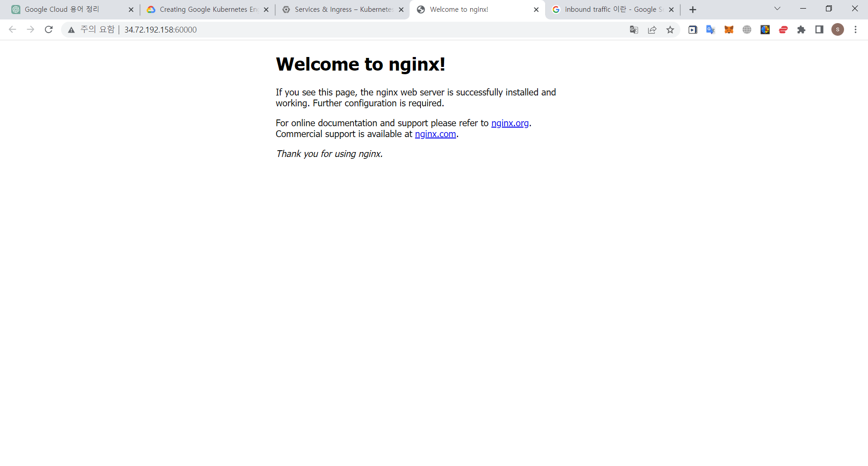
Task: Open the gray globe extension icon
Action: pos(747,29)
